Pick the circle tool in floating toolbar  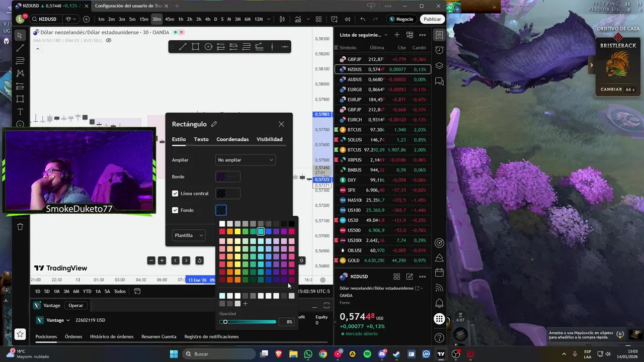pos(208,47)
